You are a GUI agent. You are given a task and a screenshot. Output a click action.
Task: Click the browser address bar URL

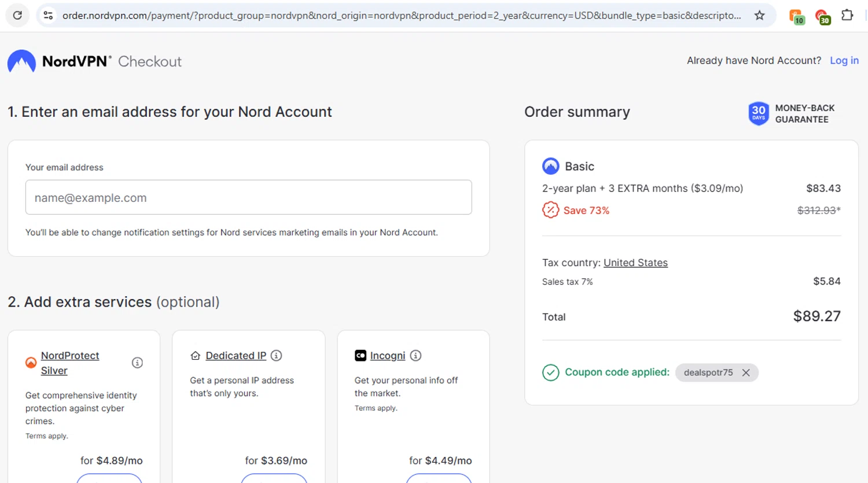pyautogui.click(x=402, y=16)
